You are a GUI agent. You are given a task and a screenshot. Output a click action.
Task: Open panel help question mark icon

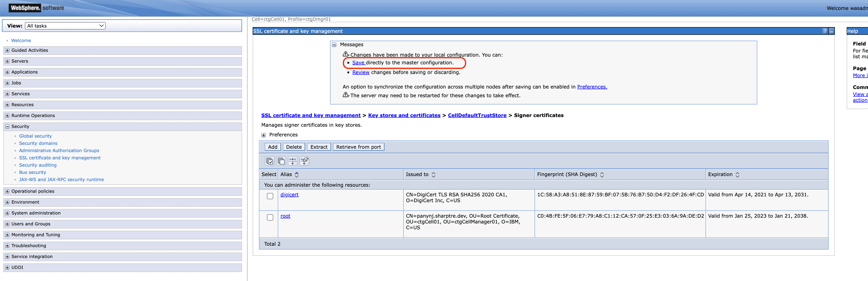click(x=824, y=31)
